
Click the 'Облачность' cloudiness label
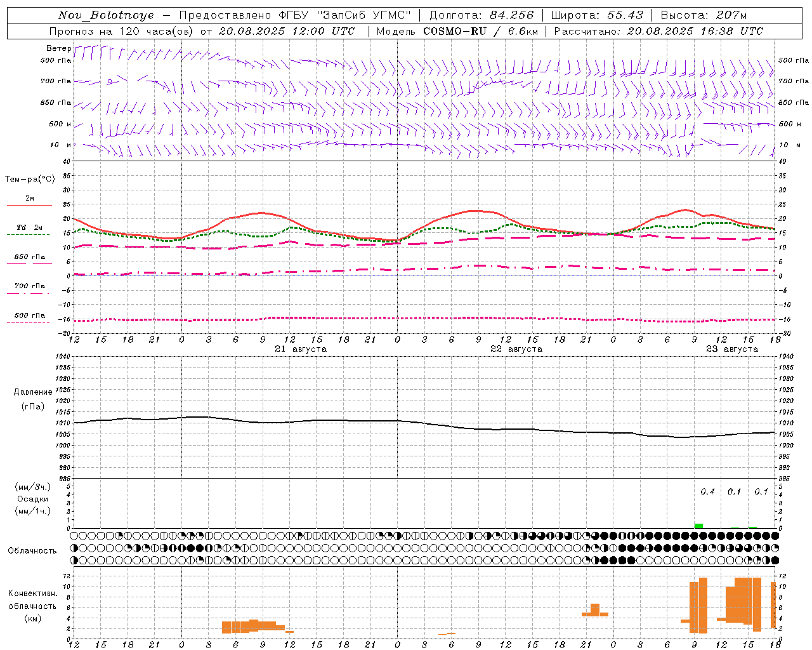(32, 550)
